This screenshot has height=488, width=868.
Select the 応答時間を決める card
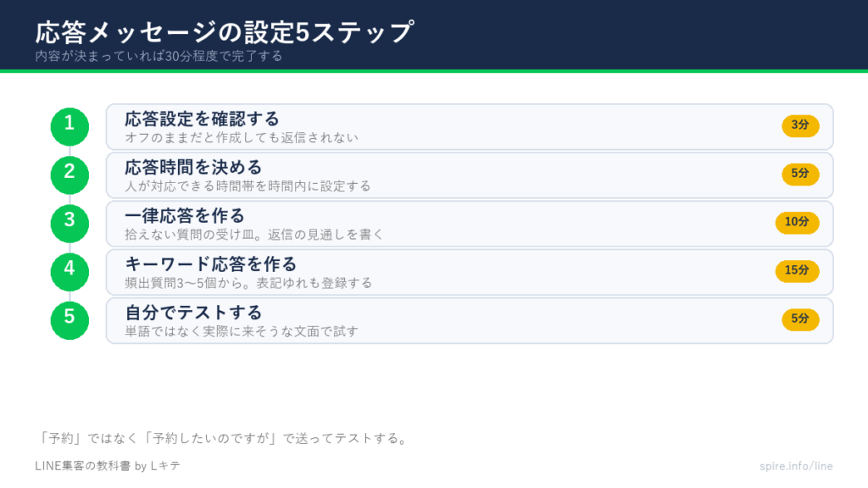470,175
